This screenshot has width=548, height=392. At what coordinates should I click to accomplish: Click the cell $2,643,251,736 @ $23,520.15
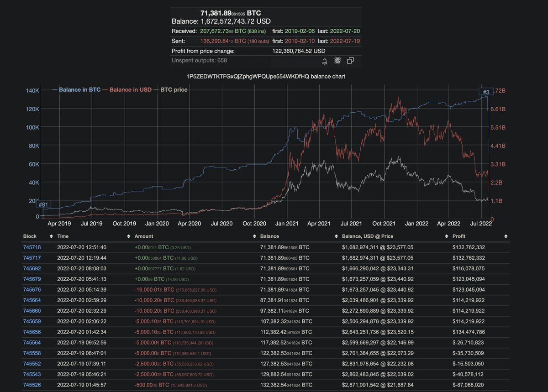378,332
